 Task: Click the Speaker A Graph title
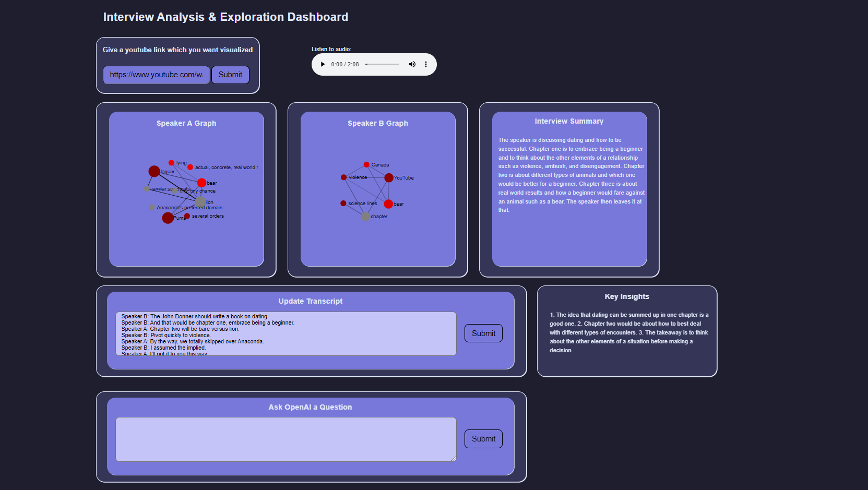[186, 123]
